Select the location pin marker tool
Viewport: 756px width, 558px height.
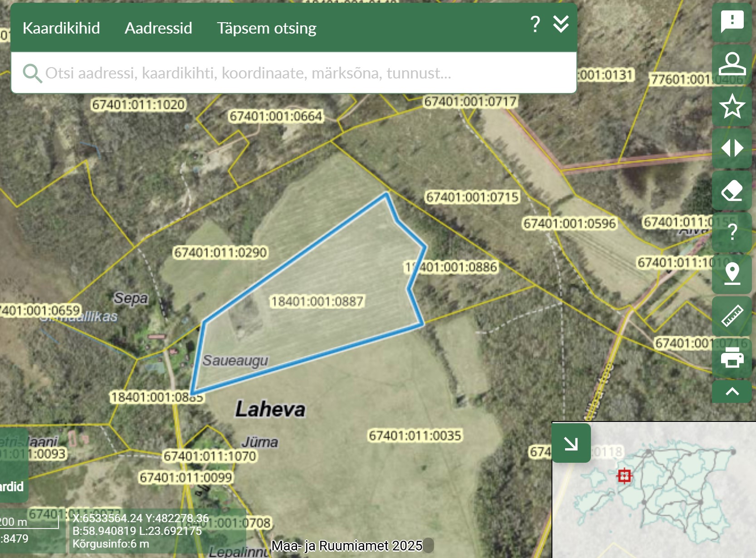pos(732,274)
